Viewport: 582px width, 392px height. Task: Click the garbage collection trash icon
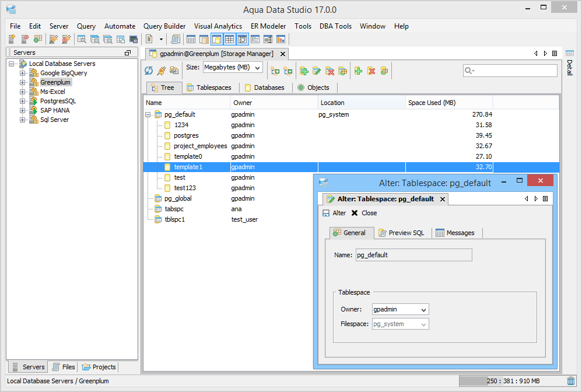tap(571, 381)
